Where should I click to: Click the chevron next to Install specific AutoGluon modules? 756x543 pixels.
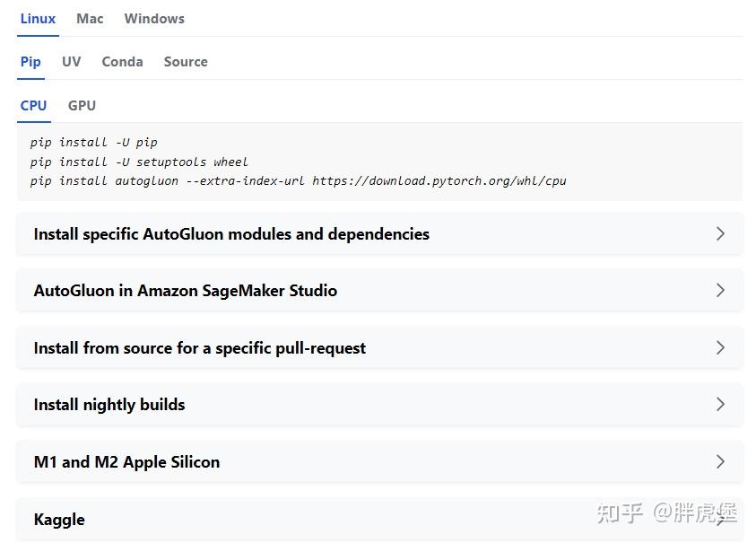tap(720, 233)
